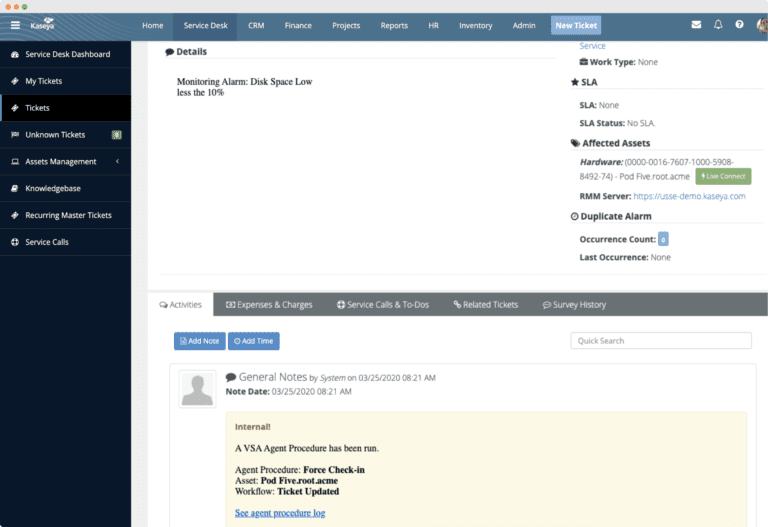Viewport: 768px width, 527px height.
Task: Open the Finance menu
Action: tap(298, 25)
